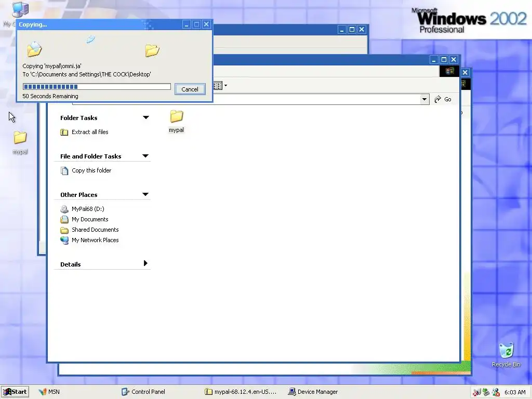Switch to mypal-68.12.4.en-US taskbar item
The image size is (532, 399).
[x=241, y=392]
